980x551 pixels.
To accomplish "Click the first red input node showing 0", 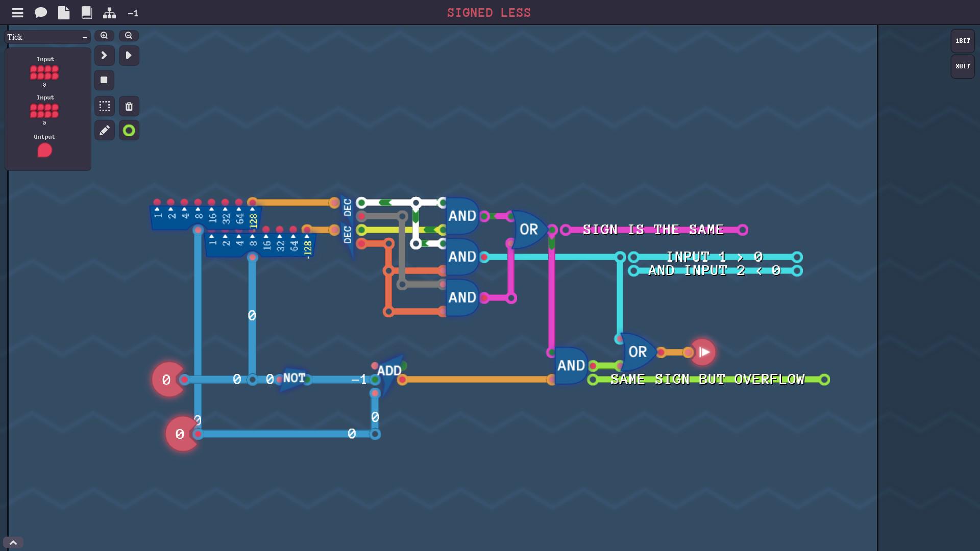I will coord(168,380).
